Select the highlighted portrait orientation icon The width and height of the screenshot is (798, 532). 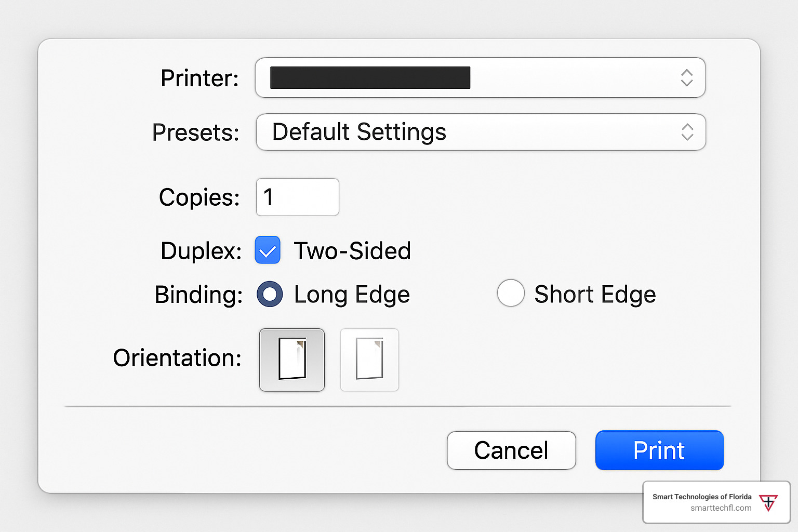click(x=292, y=360)
